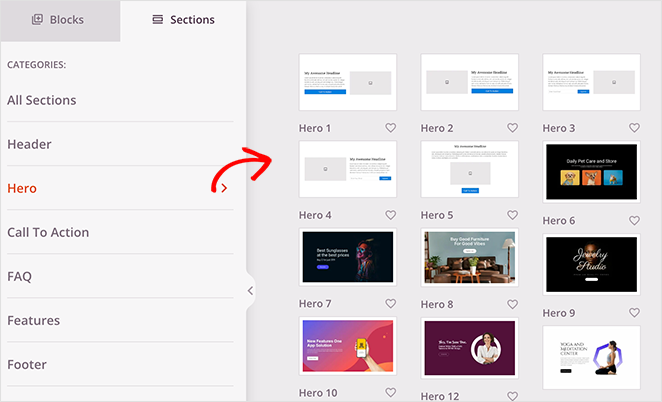662x402 pixels.
Task: Open the FAQ category
Action: pos(120,276)
